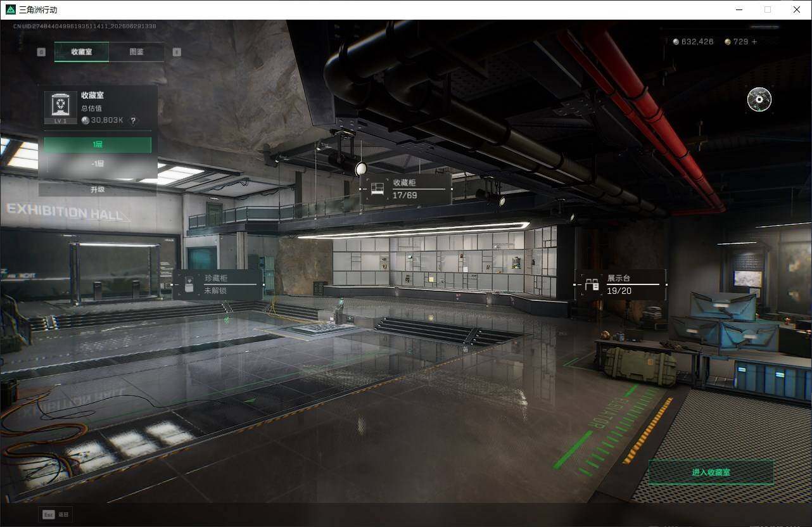Click the 三角洲行动 app icon in title bar
Viewport: 812px width, 527px height.
click(11, 10)
